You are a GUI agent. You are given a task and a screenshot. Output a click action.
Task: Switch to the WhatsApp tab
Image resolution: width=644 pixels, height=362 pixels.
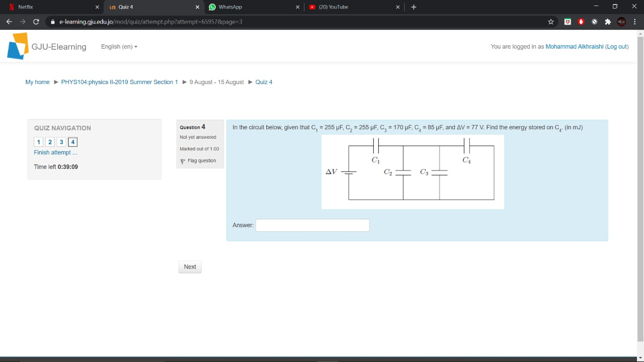click(254, 7)
